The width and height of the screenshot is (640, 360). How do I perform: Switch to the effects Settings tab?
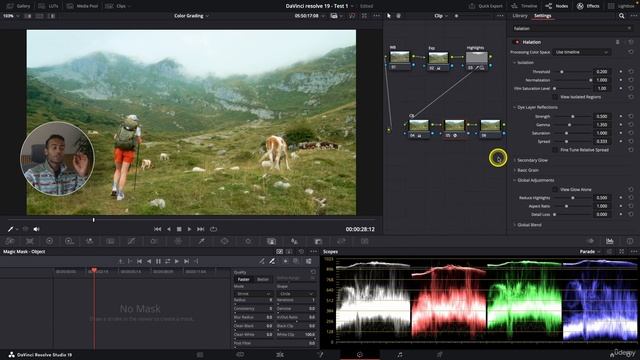point(542,16)
